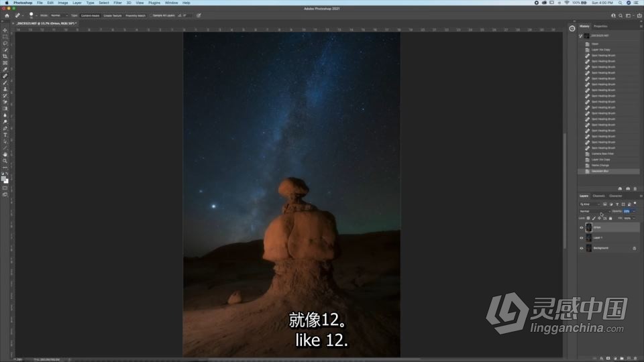This screenshot has width=644, height=362.
Task: Choose Proximity Match healing type
Action: pos(136,15)
